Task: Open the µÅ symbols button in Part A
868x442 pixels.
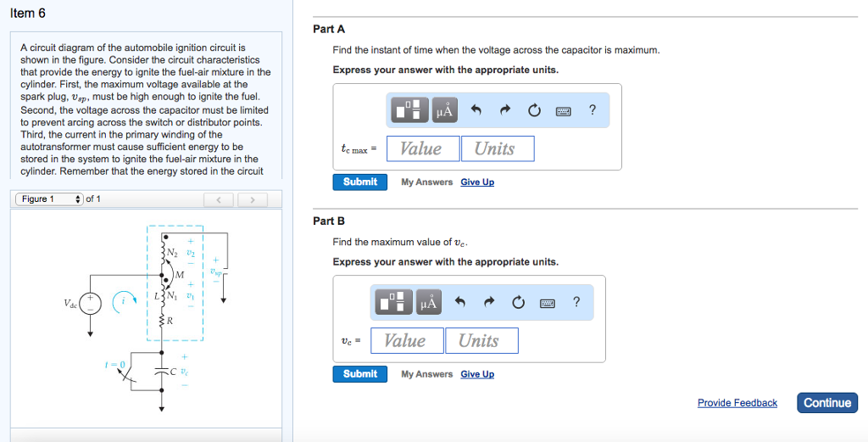Action: pyautogui.click(x=444, y=109)
